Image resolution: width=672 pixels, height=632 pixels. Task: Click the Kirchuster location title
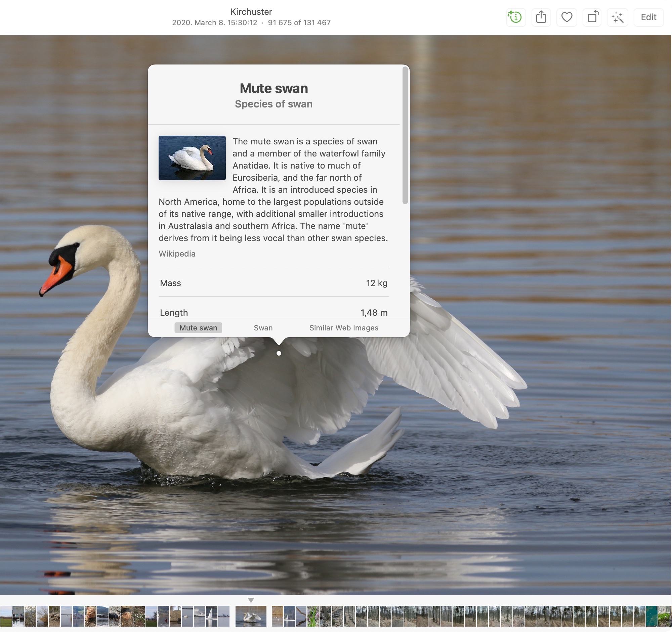251,12
